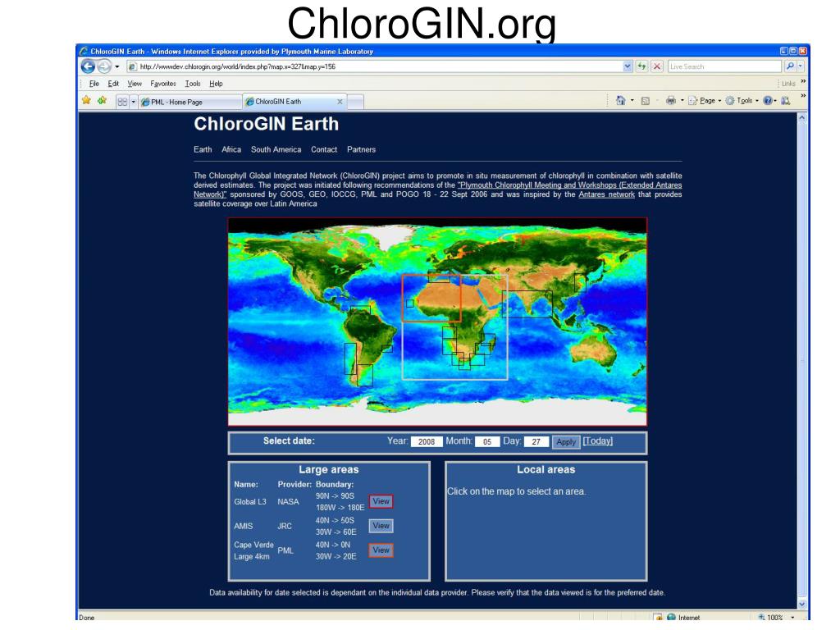Go to the South America page link

coord(276,149)
